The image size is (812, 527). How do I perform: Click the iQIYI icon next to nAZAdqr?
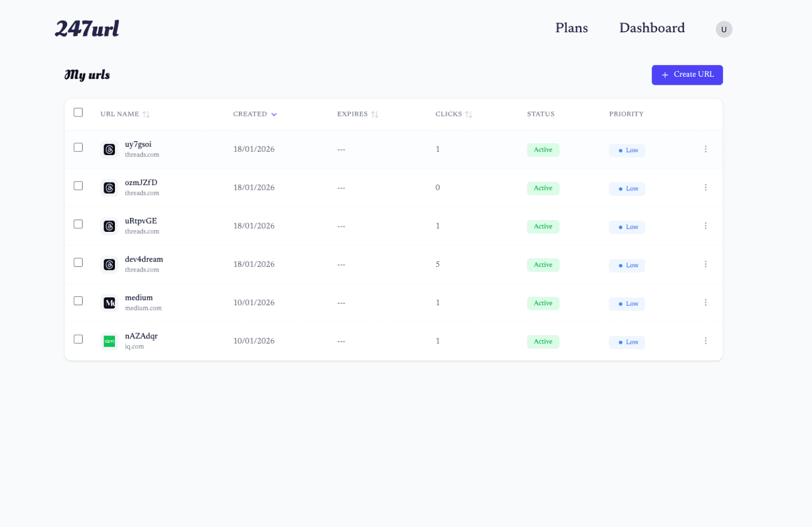pos(109,341)
